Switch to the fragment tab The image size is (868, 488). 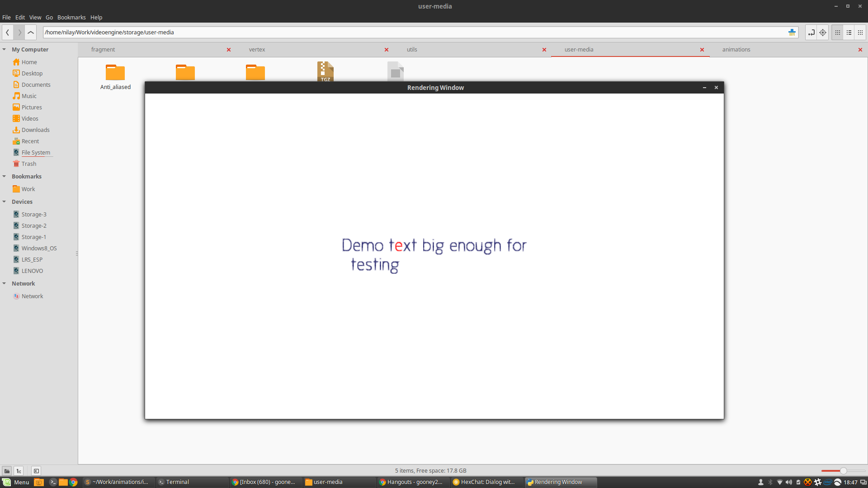pyautogui.click(x=103, y=50)
